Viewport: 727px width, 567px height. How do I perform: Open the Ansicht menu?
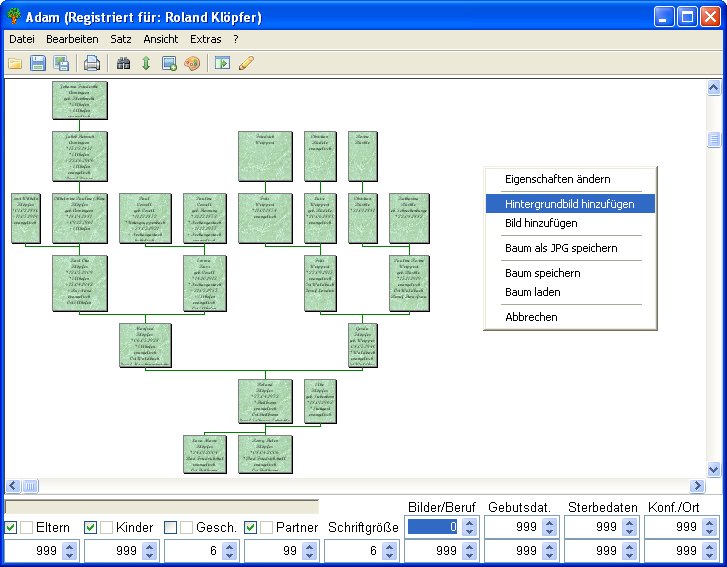click(161, 39)
